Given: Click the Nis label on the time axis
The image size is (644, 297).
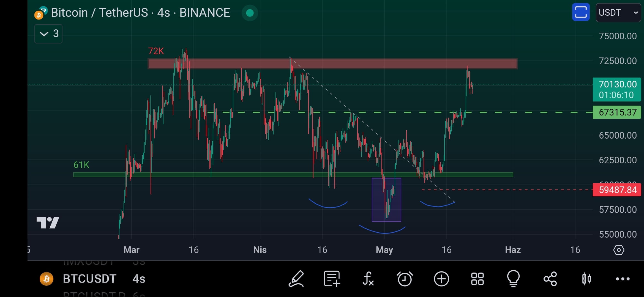Looking at the screenshot, I should click(x=260, y=250).
